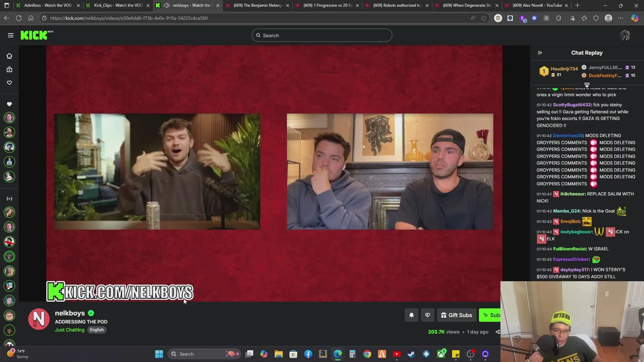Click the KICK logo
Viewport: 644px width, 362px height.
tap(37, 35)
